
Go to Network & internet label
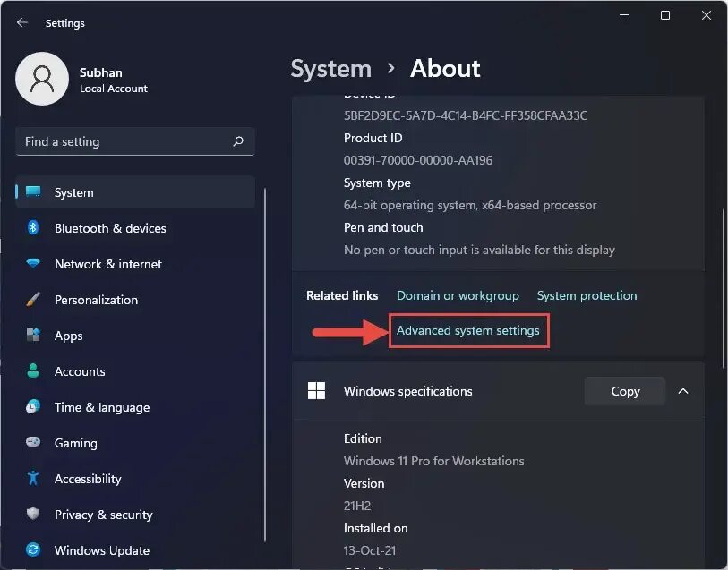tap(108, 264)
